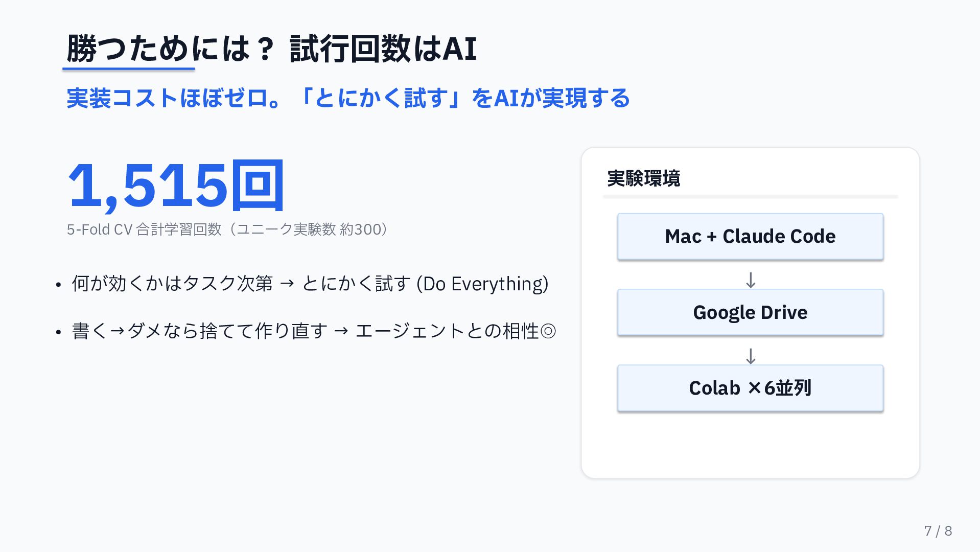Click the blue underline beneath the slide title
980x552 pixels.
tap(129, 68)
